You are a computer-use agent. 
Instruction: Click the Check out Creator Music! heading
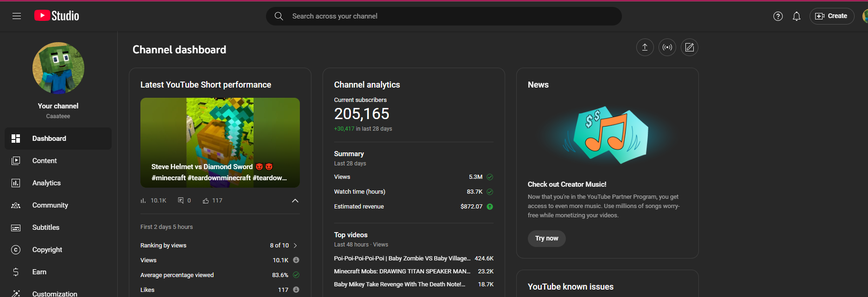[x=567, y=184]
